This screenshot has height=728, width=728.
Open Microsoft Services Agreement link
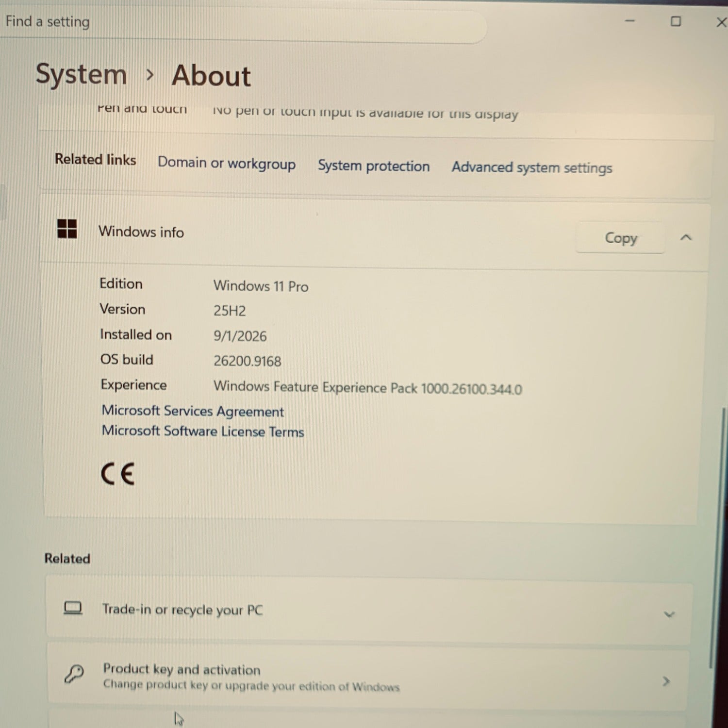coord(193,411)
